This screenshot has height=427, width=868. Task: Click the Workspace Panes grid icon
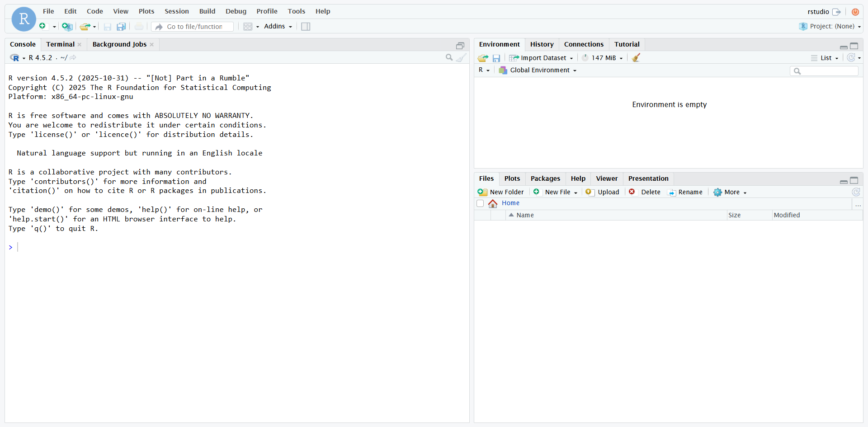tap(248, 27)
